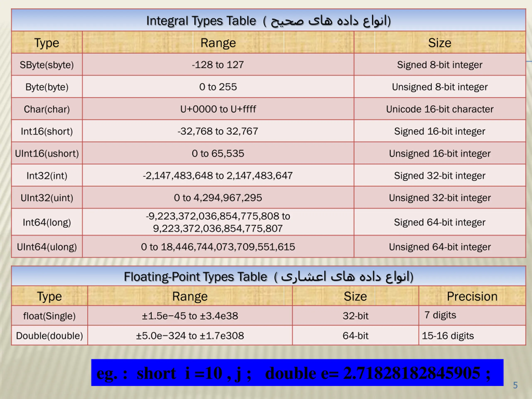Click the '32-bit' size cell
The image size is (532, 399).
(x=356, y=315)
